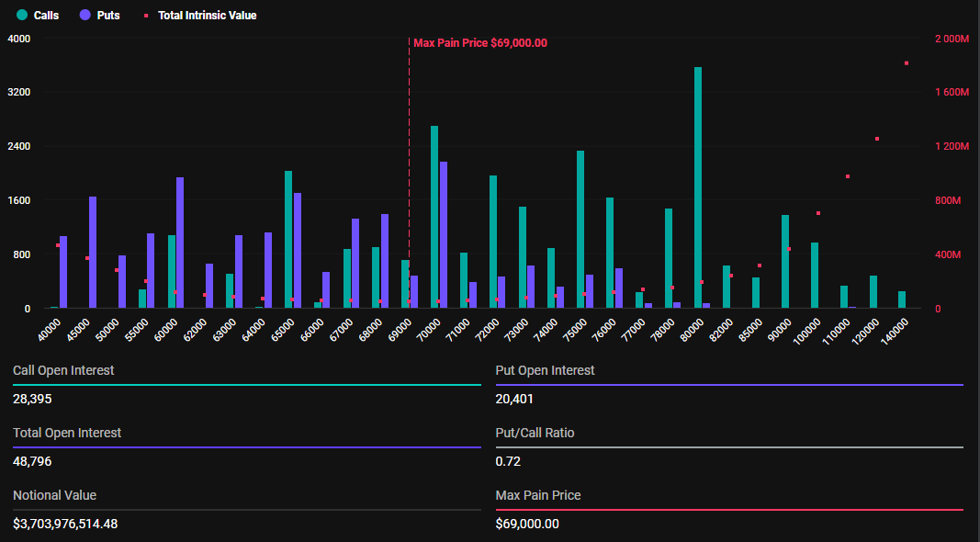
Task: Select the Puts bar at 60000 strike
Action: coord(180,243)
